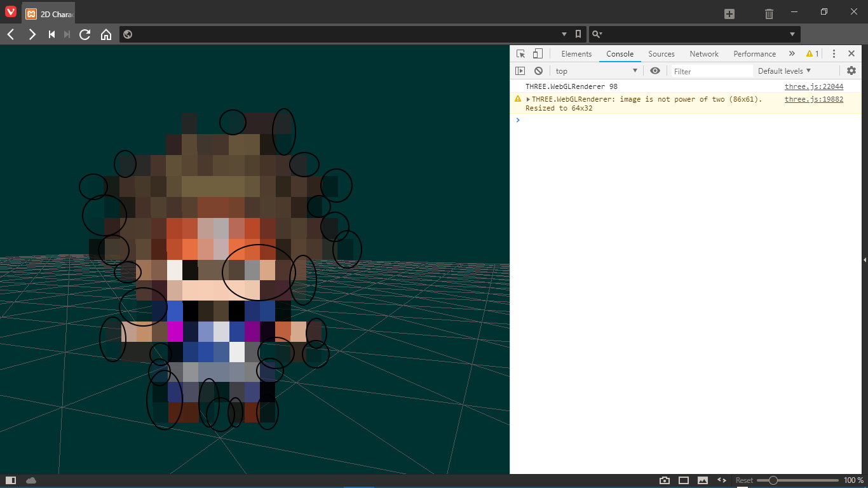Open the top JavaScript context dropdown
The width and height of the screenshot is (868, 488).
click(x=596, y=71)
